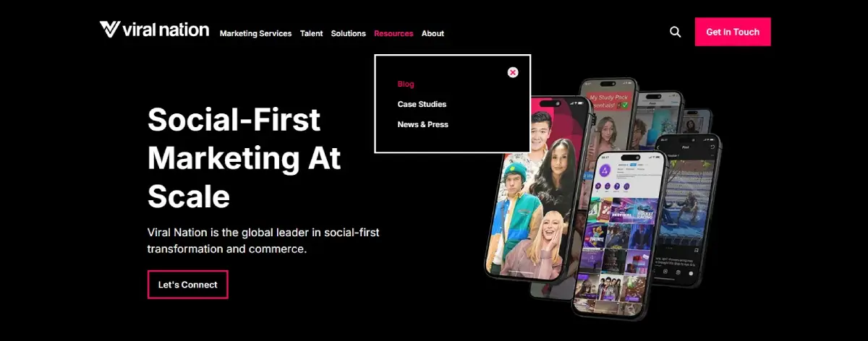Click the Viral Nation description paragraph
This screenshot has height=341, width=868.
click(263, 241)
